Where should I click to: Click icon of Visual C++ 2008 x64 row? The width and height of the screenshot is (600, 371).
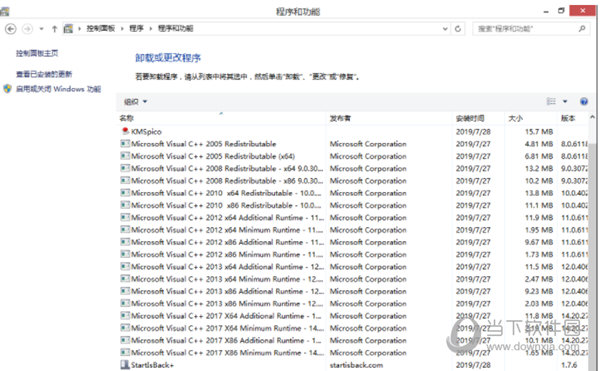tap(125, 168)
